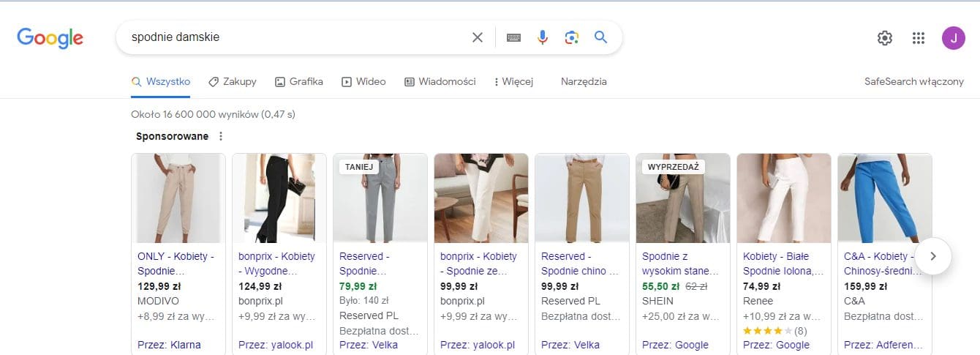Click into the search field containing spodnie damskie
Screen dimensions: 980x355
[x=296, y=37]
